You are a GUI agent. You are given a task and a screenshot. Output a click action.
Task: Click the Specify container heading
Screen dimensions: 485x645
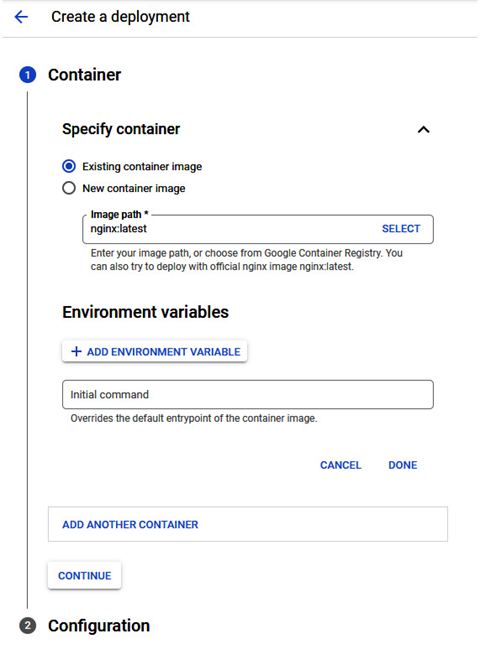pyautogui.click(x=121, y=129)
